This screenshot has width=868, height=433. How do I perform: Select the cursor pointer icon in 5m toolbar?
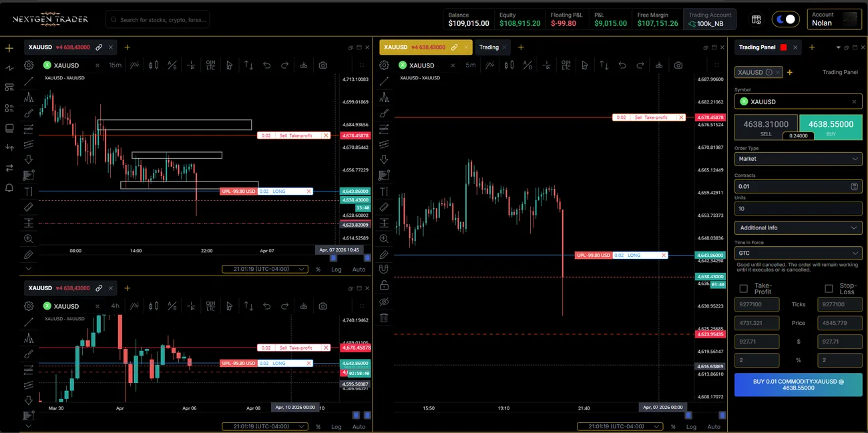[585, 65]
